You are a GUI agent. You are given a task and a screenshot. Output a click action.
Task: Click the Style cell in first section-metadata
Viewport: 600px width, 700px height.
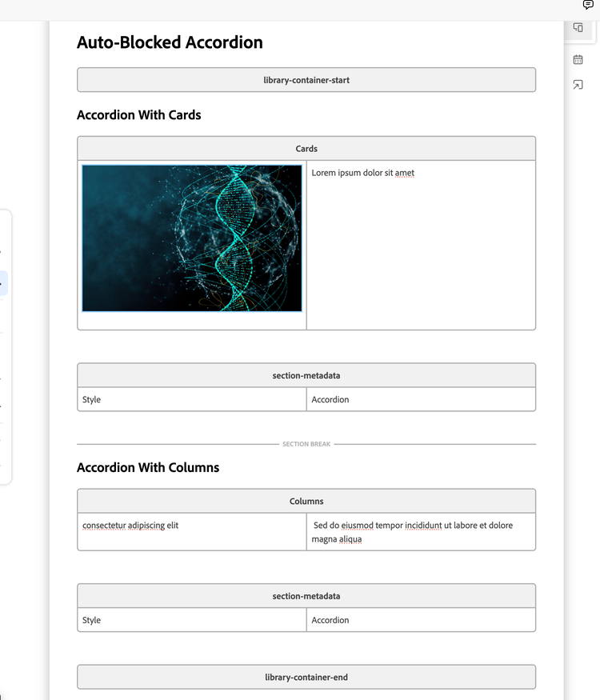192,399
